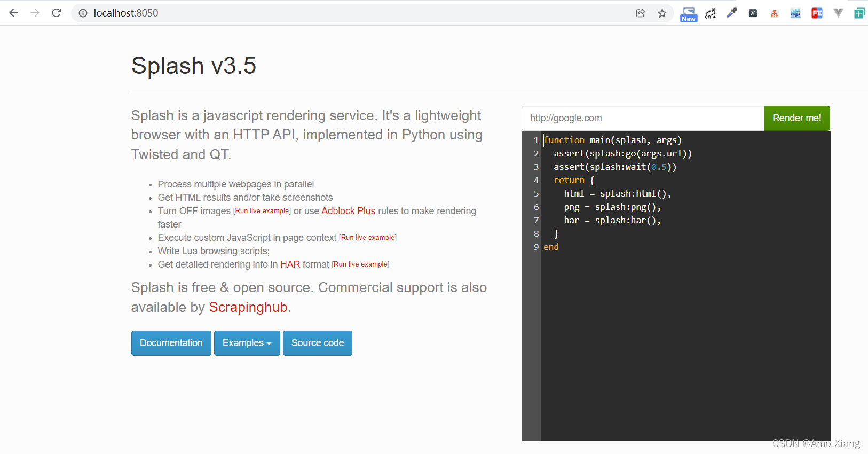The width and height of the screenshot is (868, 454).
Task: Click the 'har = splash:har(),' line
Action: click(x=612, y=220)
